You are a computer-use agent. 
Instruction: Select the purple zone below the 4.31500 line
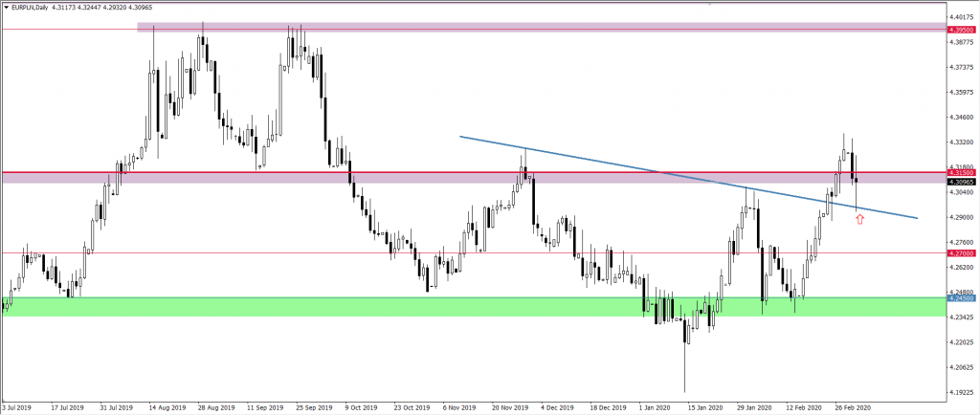tap(475, 179)
